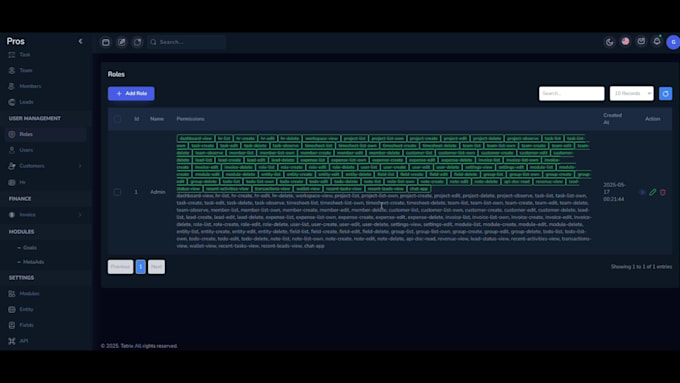Screen dimensions: 680x383
Task: Sort by the Created At column header
Action: 612,119
